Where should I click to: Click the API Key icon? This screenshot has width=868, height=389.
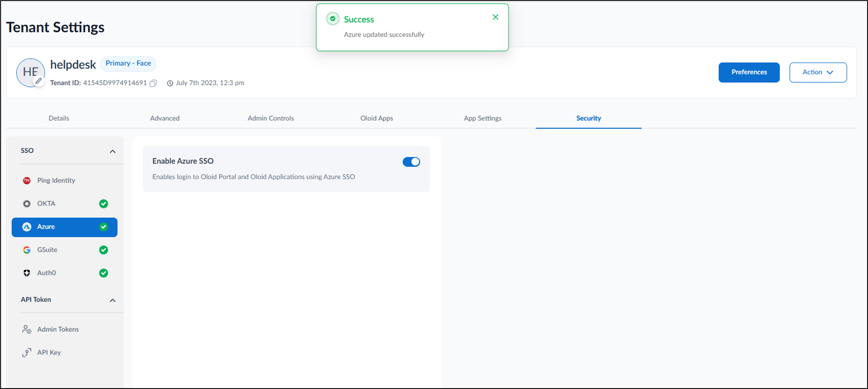[26, 353]
